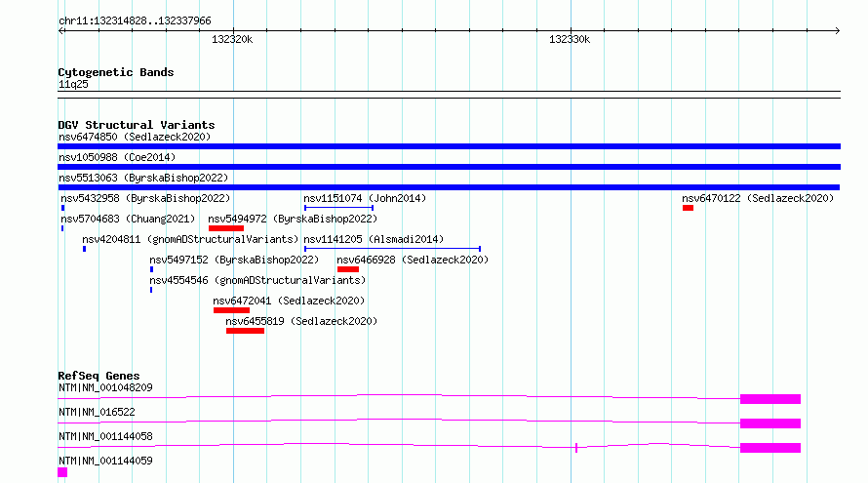Click the magenta exon block of NM_001144058
The image size is (868, 483).
click(770, 448)
